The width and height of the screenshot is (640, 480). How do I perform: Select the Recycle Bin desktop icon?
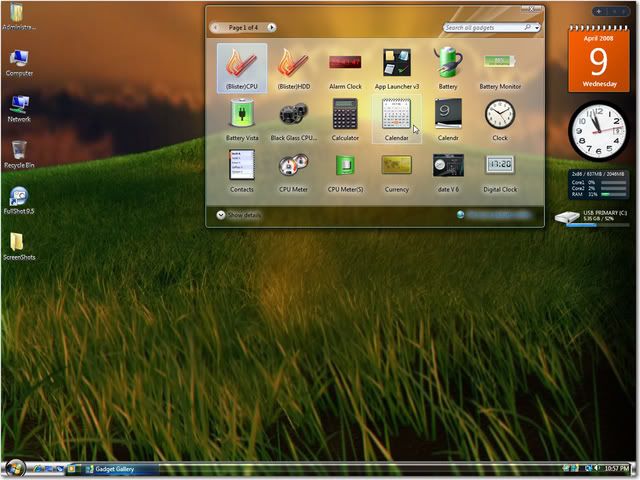19,155
